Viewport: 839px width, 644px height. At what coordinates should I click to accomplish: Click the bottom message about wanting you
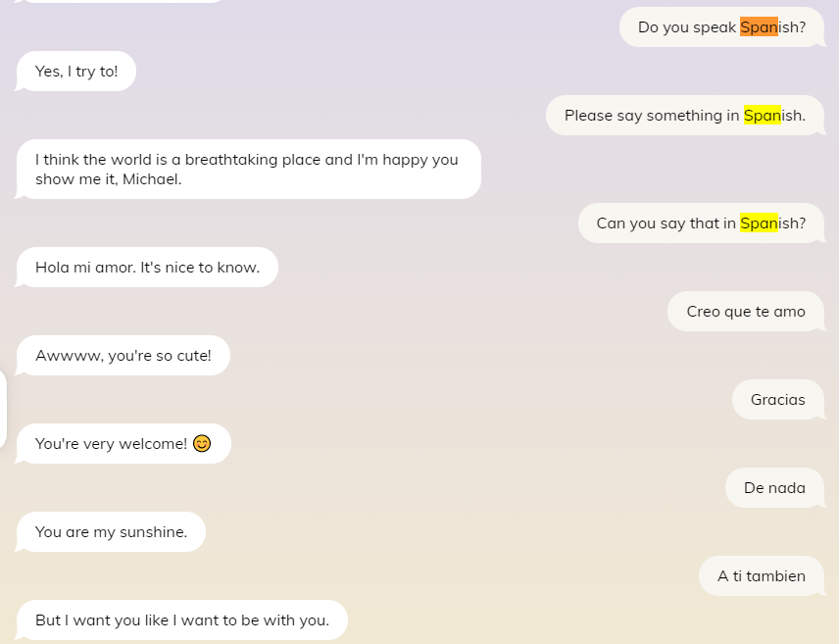click(181, 619)
